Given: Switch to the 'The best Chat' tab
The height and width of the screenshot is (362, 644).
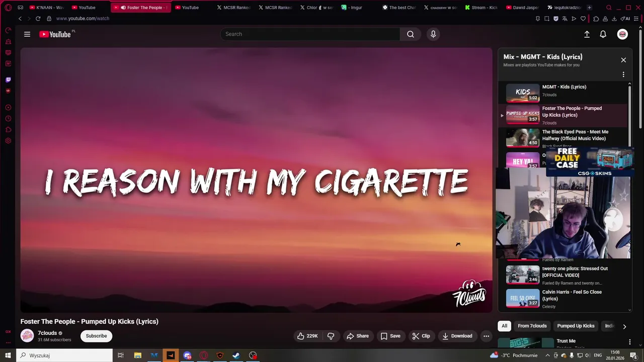Looking at the screenshot, I should click(399, 8).
